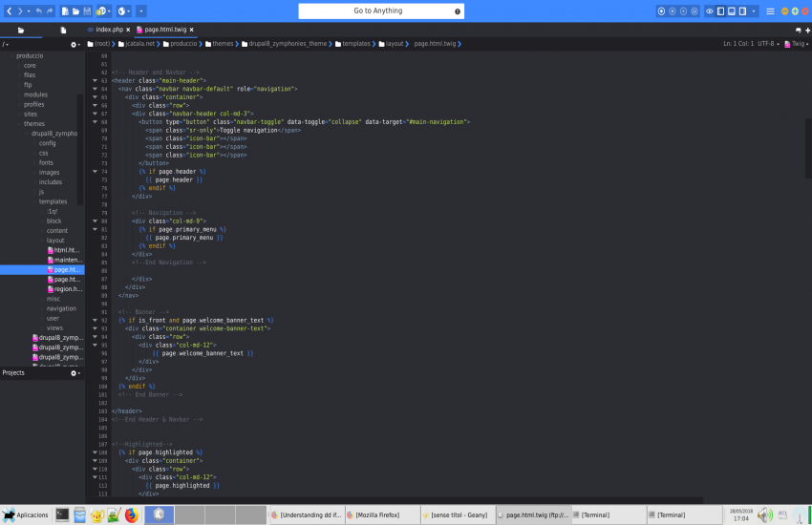Image resolution: width=812 pixels, height=525 pixels.
Task: Save the recorded macro to toolbox
Action: pos(694,10)
